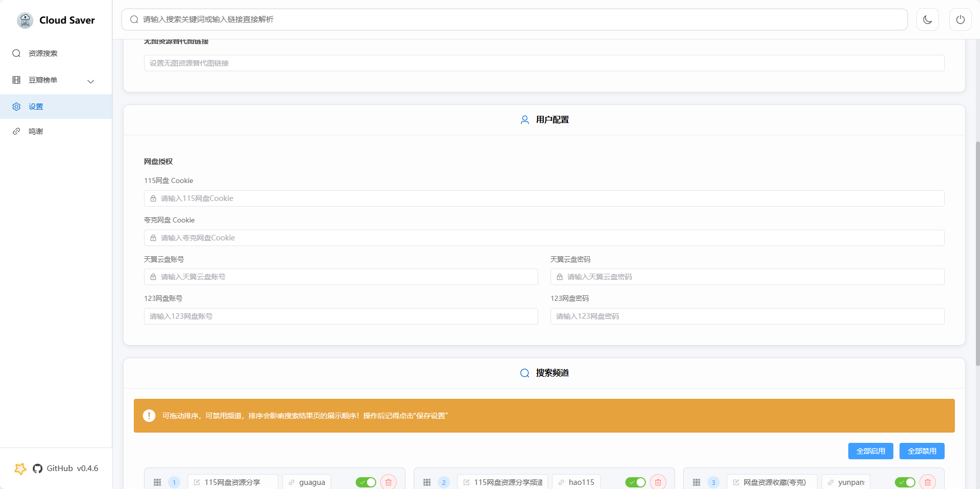Click the 115网盘 Cookie input field
This screenshot has height=489, width=980.
click(544, 198)
